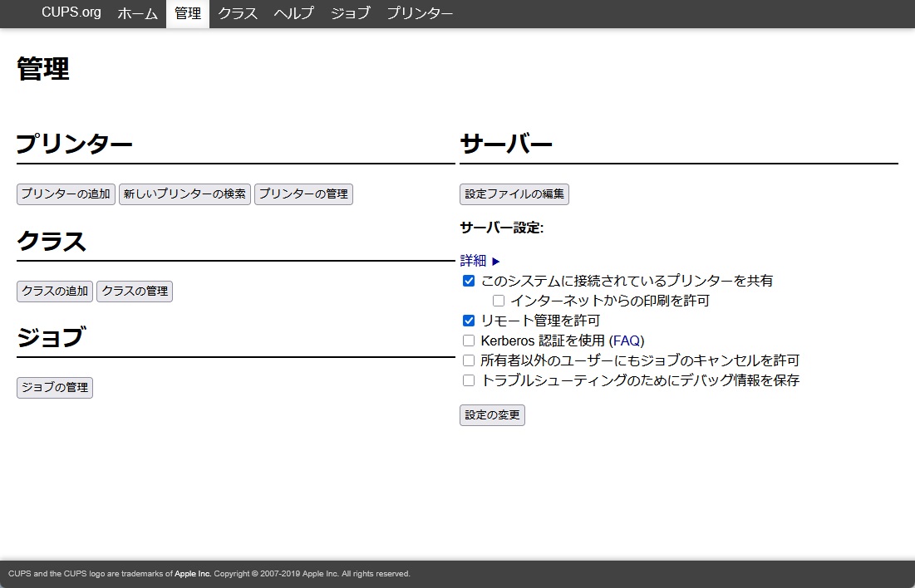Screen dimensions: 915x588
Task: Click the CUPS copyright footer text
Action: [209, 574]
